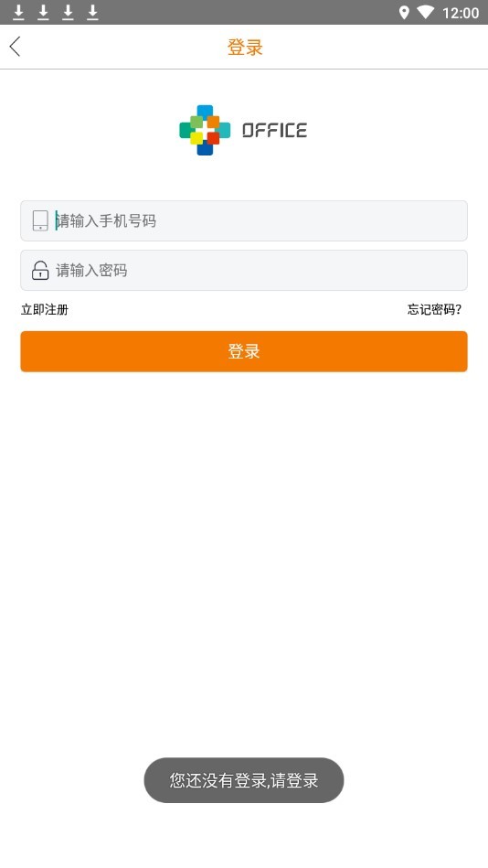The image size is (488, 868).
Task: Focus the 请输入手机号码 phone number field
Action: [244, 220]
